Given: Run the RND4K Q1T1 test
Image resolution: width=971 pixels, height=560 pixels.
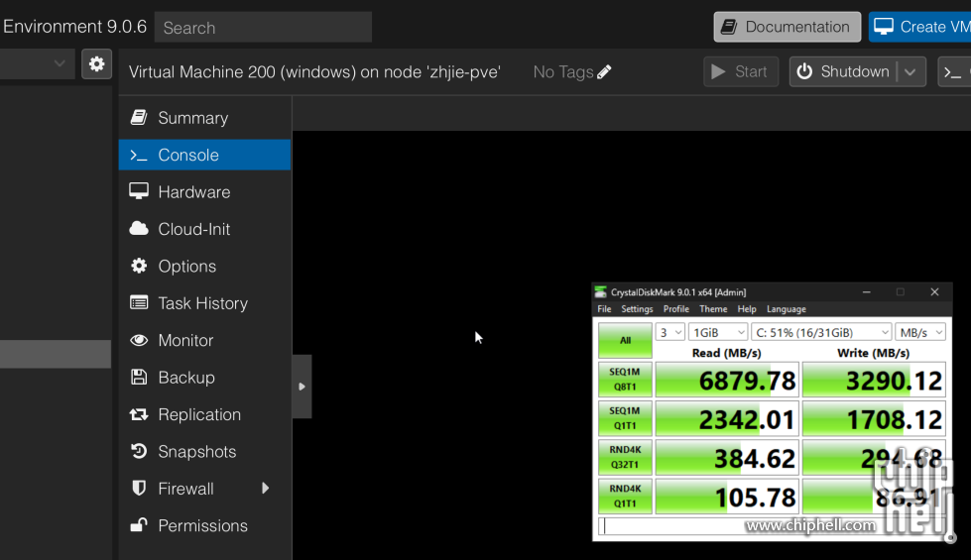Looking at the screenshot, I should tap(625, 497).
